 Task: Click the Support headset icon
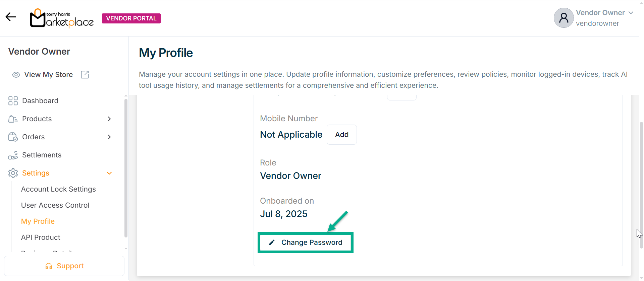pyautogui.click(x=49, y=266)
